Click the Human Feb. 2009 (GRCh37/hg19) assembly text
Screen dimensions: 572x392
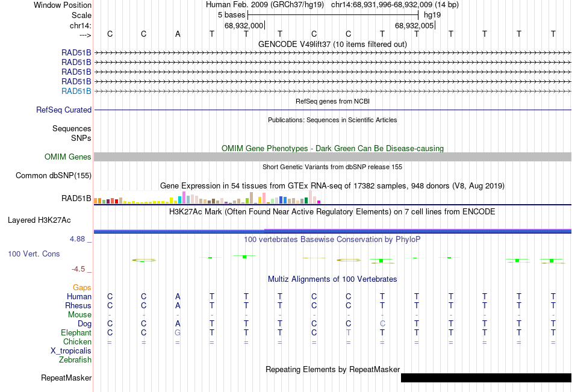point(264,5)
